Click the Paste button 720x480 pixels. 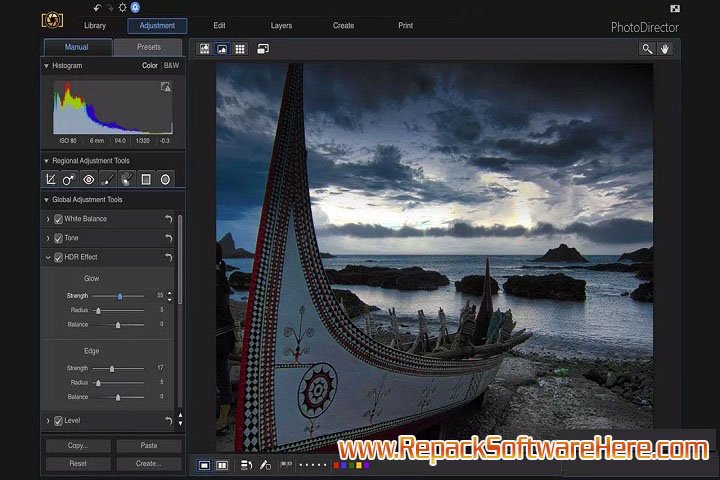coord(149,446)
